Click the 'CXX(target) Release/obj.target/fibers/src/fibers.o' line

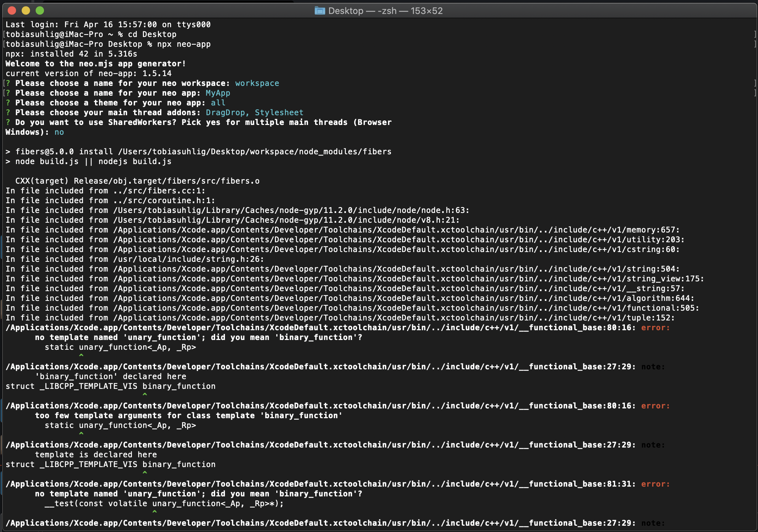(137, 181)
